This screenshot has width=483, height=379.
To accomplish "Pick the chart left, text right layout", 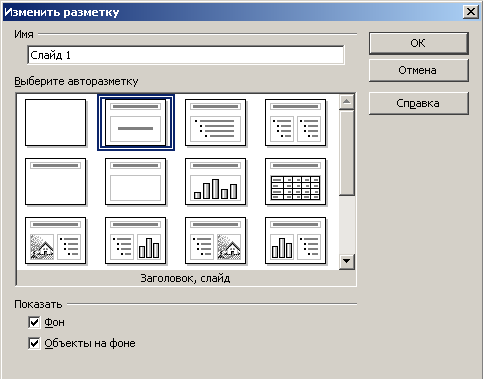I will pyautogui.click(x=295, y=241).
